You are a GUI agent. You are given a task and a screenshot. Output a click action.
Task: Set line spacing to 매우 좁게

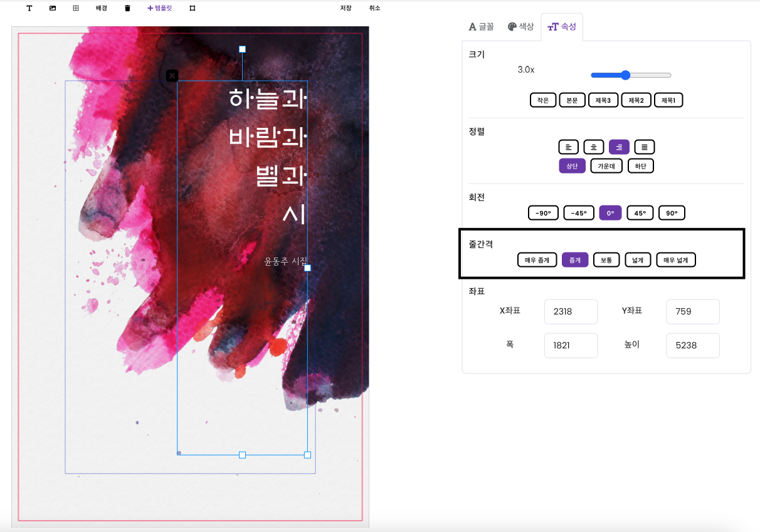coord(537,260)
